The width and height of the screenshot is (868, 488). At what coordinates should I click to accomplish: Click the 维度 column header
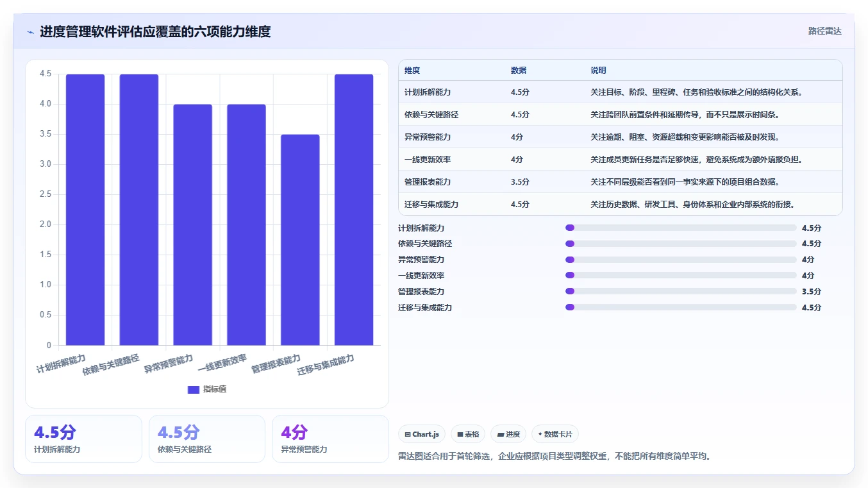[x=412, y=71]
